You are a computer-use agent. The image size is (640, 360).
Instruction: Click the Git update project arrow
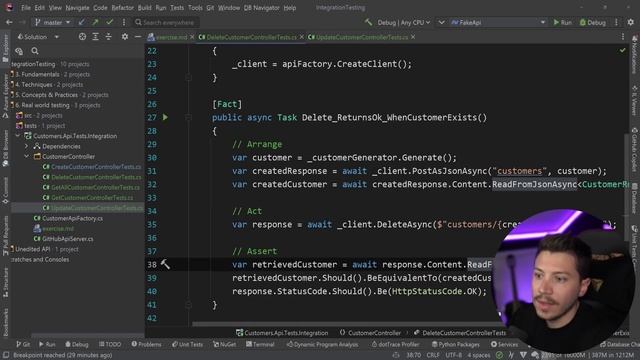pos(82,22)
